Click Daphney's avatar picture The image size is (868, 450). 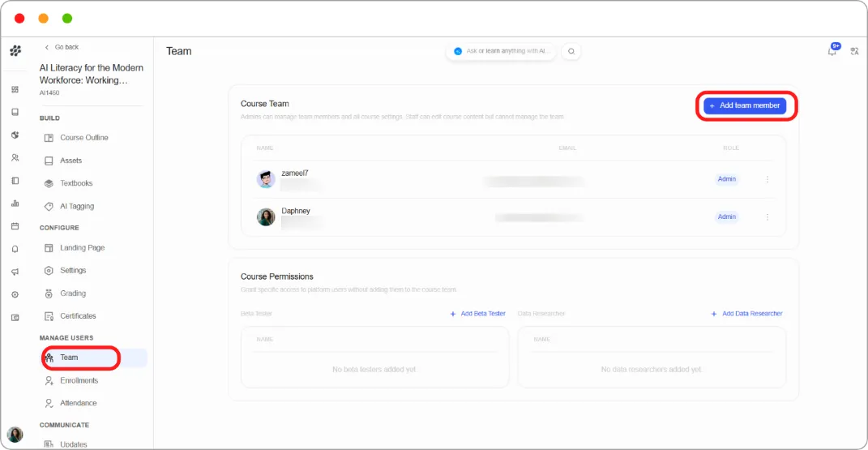266,216
